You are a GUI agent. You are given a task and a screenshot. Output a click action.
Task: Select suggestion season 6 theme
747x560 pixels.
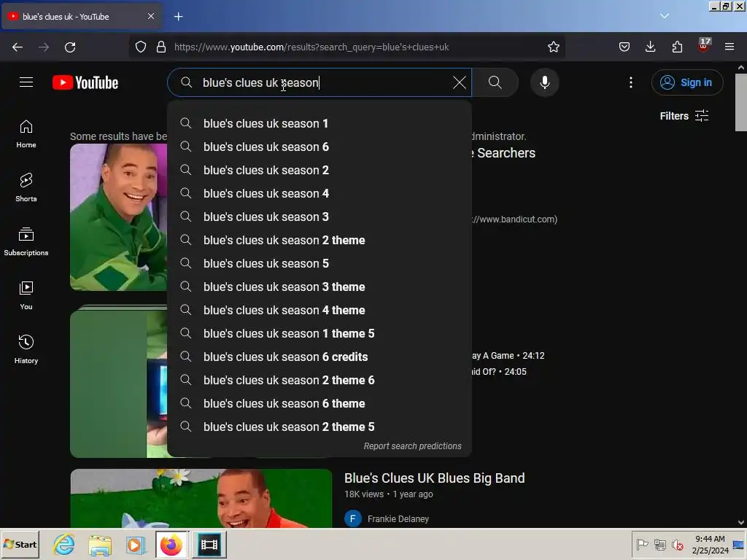tap(320, 403)
